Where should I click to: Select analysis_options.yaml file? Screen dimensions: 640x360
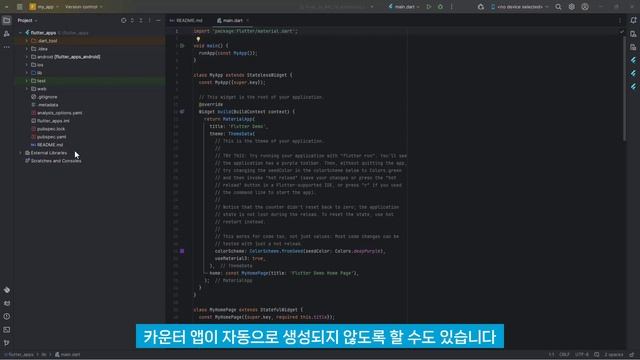tap(56, 113)
